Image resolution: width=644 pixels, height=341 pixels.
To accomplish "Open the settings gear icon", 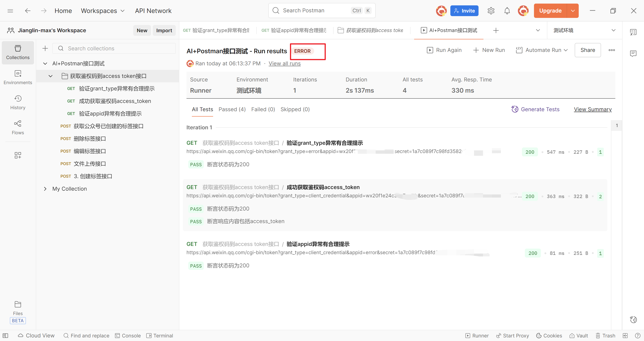I will (491, 11).
